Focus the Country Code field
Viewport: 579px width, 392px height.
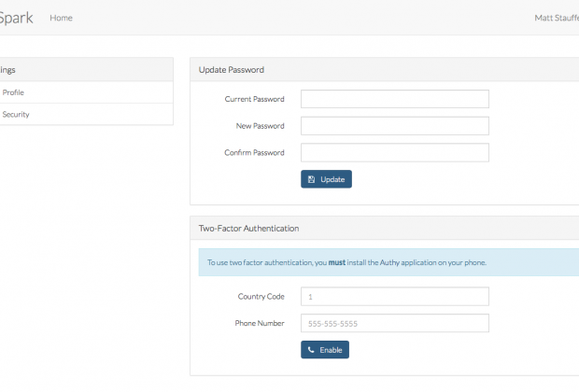[x=395, y=297]
